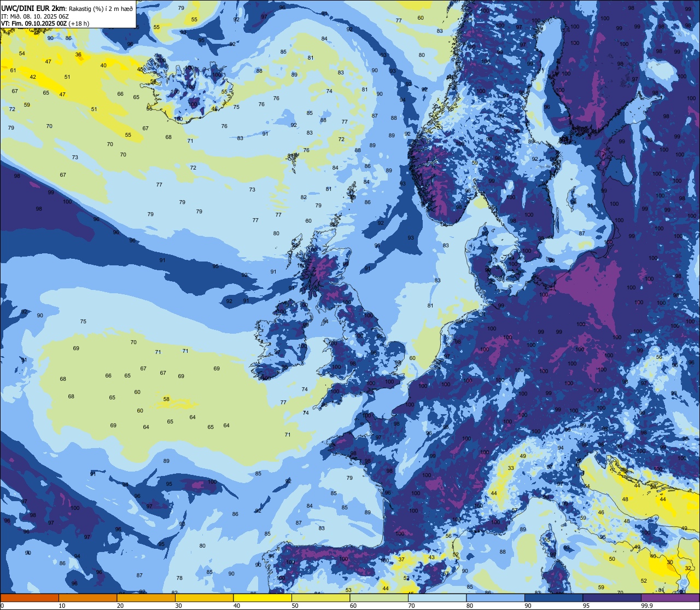Click the humidity value '42' in the yellow band
This screenshot has height=610, width=700.
click(33, 77)
